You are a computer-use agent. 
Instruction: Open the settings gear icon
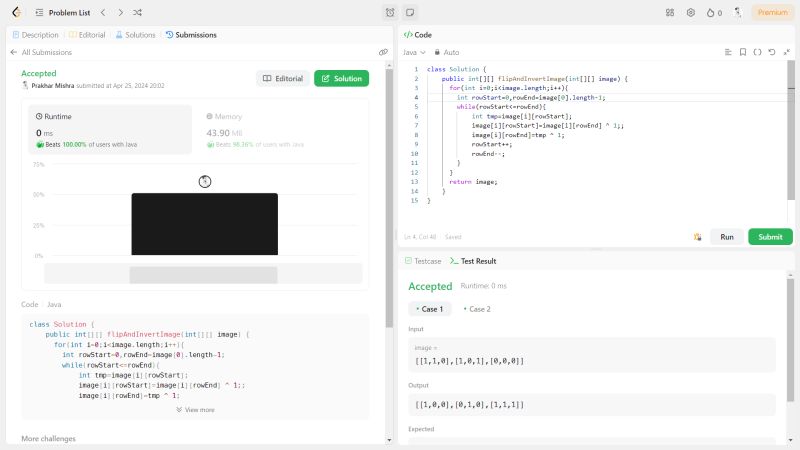click(690, 12)
